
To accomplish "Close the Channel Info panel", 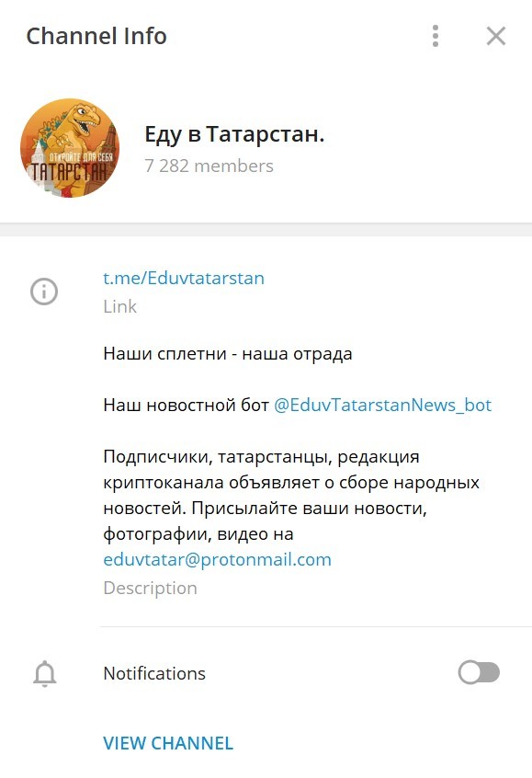I will point(496,36).
